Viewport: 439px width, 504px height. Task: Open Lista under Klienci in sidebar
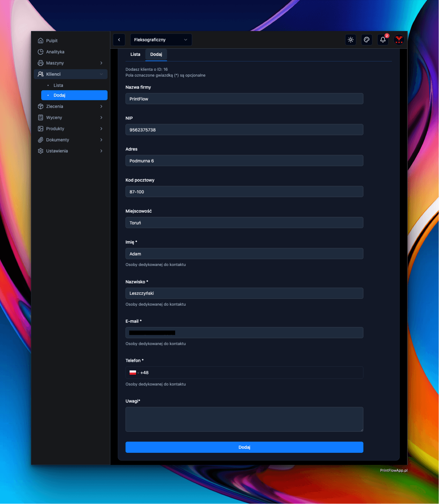coord(58,85)
